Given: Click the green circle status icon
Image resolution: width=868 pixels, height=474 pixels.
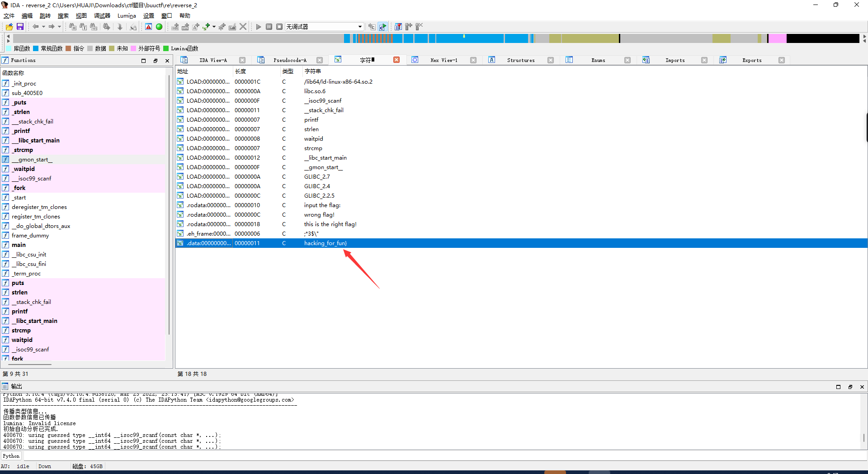Looking at the screenshot, I should click(159, 27).
